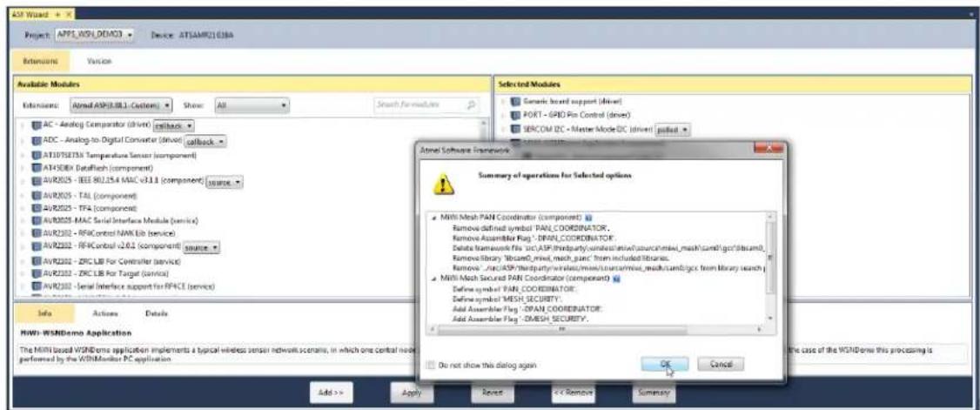Click info icon next to MiWi Mesh PAN Coordinator
980x410 pixels.
tap(587, 218)
